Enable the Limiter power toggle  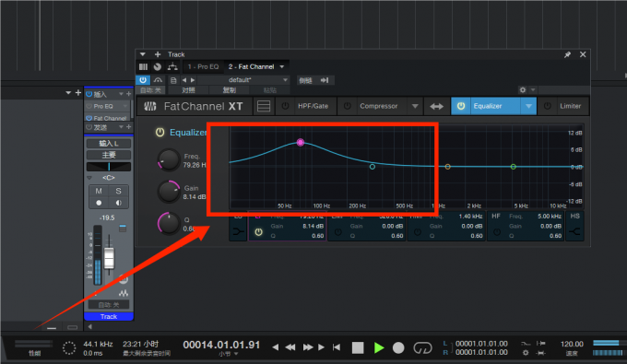(548, 106)
